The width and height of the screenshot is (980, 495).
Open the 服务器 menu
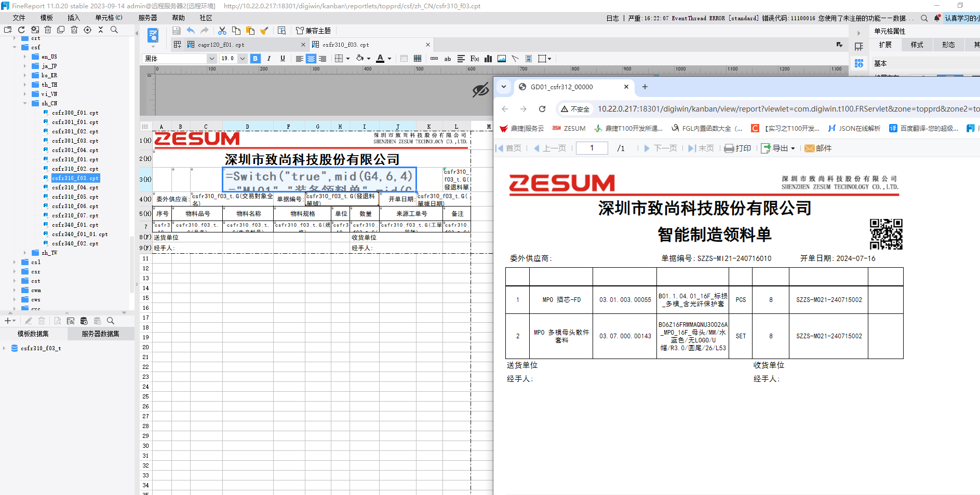pos(148,18)
